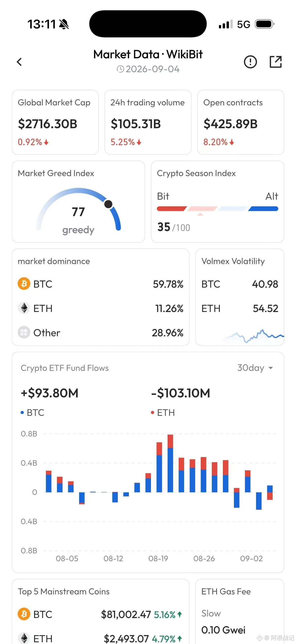The height and width of the screenshot is (644, 296).
Task: Tap the share export icon
Action: [x=276, y=62]
